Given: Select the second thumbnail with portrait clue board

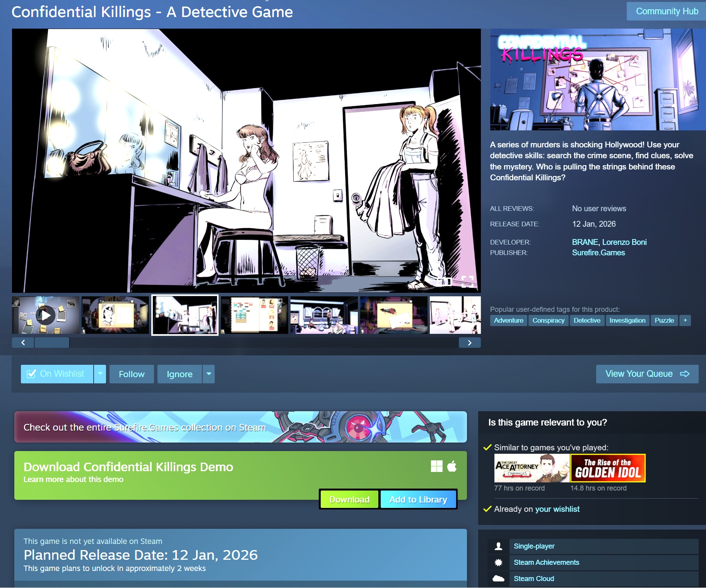Looking at the screenshot, I should [x=115, y=315].
